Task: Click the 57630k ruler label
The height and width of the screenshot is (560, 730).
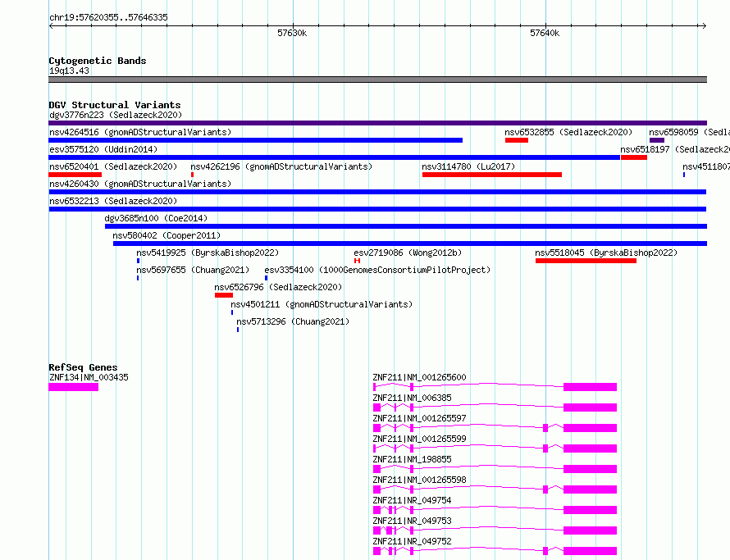Action: click(x=292, y=33)
